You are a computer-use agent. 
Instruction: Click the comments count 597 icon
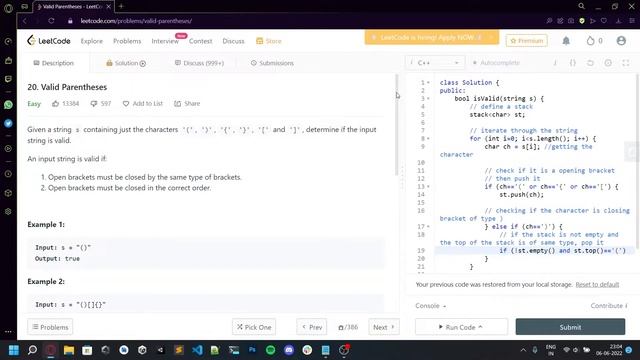(93, 104)
